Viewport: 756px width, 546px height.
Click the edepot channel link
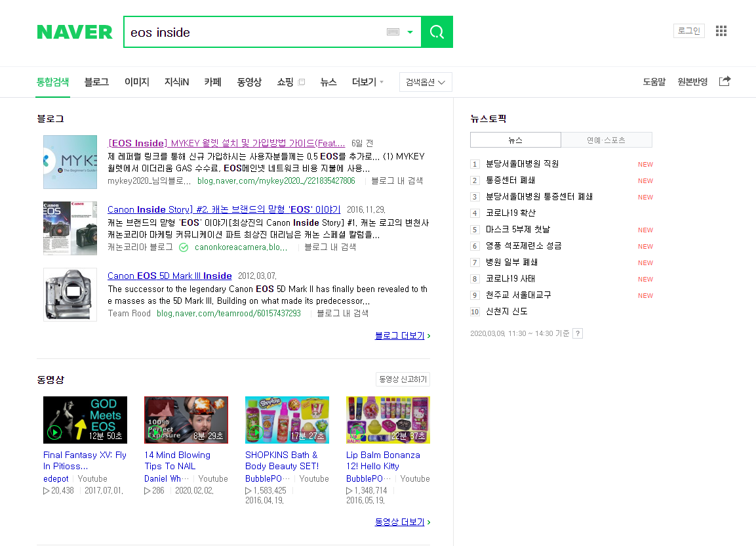56,479
